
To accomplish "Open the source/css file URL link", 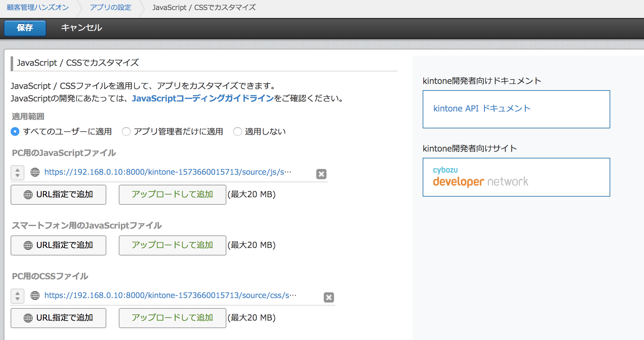I will pos(170,295).
